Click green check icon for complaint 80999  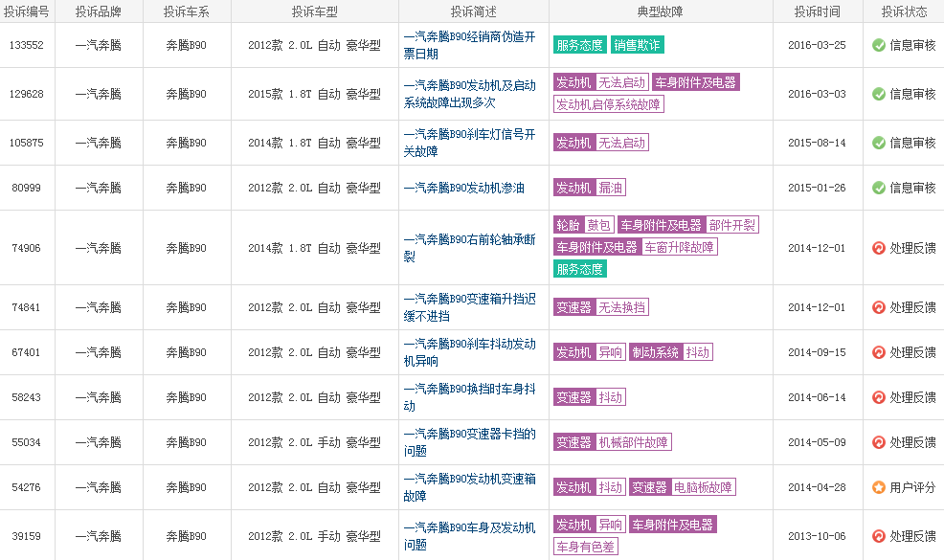(879, 188)
